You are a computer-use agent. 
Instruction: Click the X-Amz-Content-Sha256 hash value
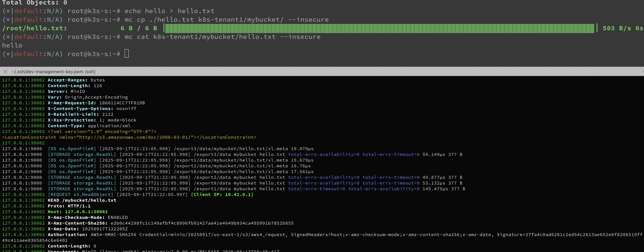click(x=202, y=223)
